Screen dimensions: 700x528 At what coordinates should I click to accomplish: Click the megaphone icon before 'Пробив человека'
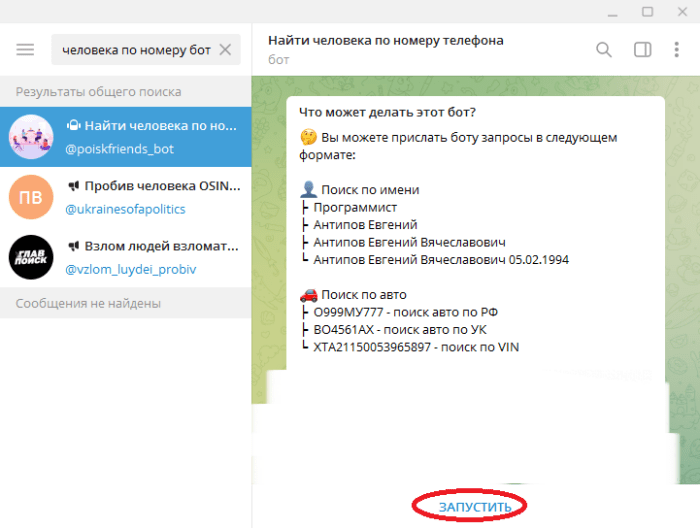[x=74, y=186]
